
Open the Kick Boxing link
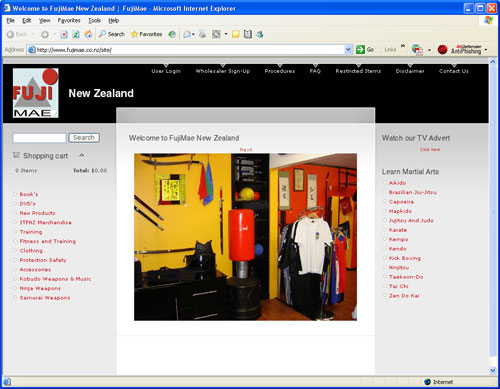pos(405,258)
